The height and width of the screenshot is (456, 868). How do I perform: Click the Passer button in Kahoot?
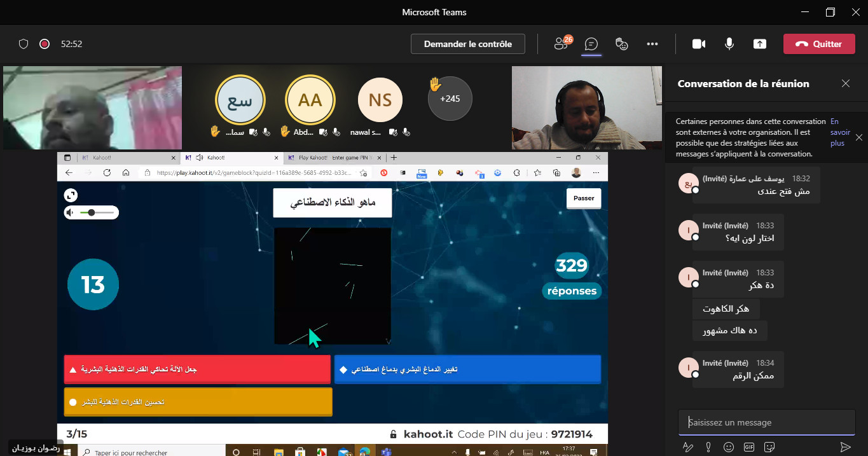click(584, 198)
